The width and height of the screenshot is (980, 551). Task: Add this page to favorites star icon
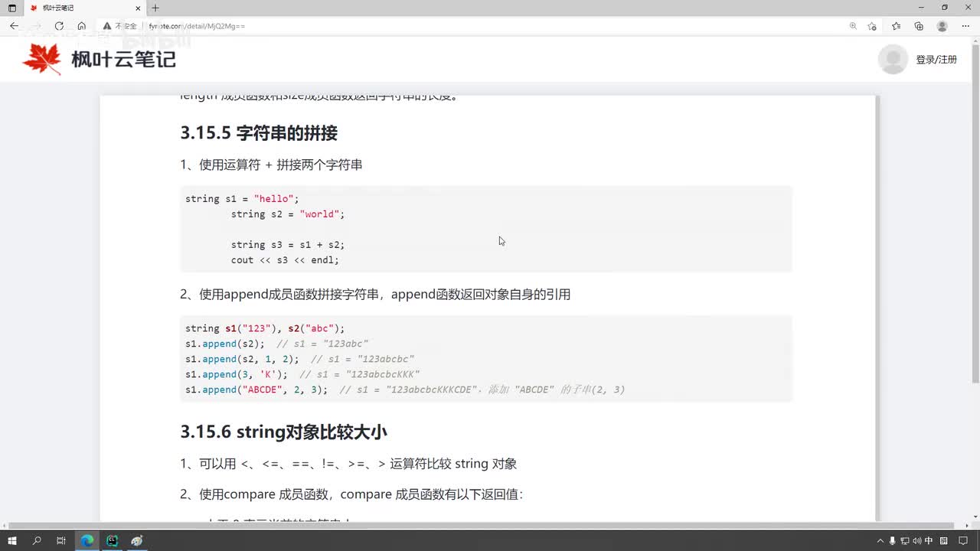[x=872, y=26]
